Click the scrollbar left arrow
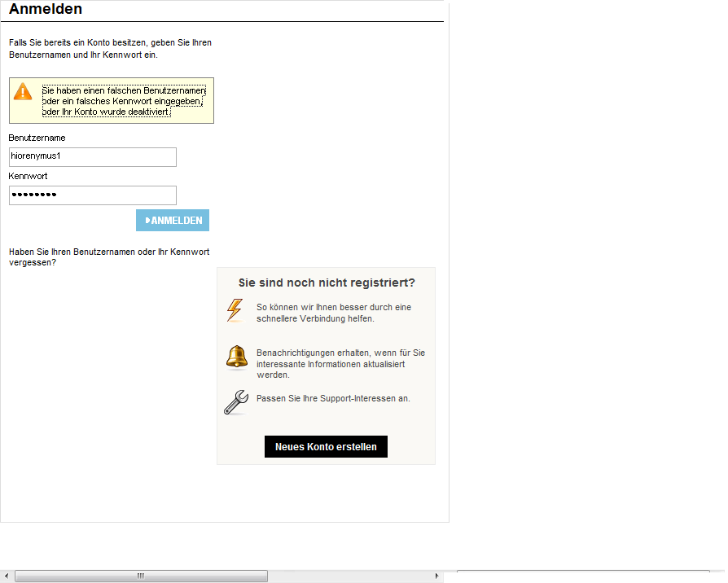Screen dimensions: 728x583 [7, 576]
